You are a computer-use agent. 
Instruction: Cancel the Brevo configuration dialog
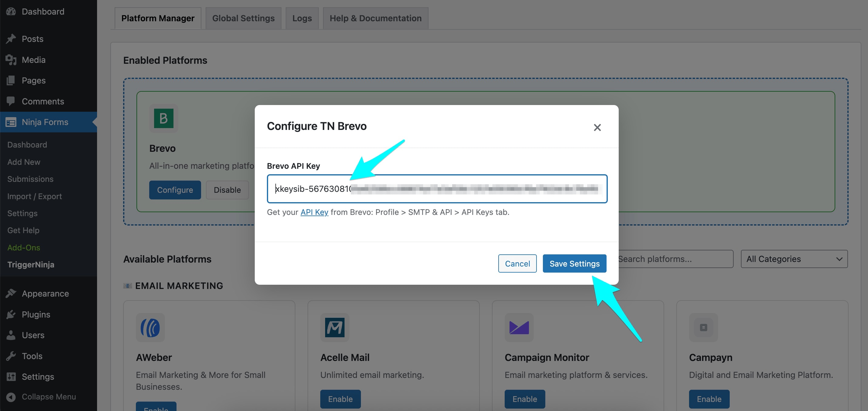[517, 263]
